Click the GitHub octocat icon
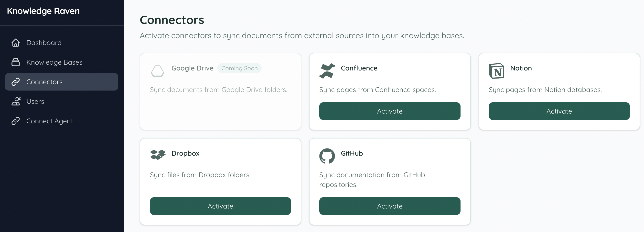Viewport: 644px width, 232px height. click(327, 156)
